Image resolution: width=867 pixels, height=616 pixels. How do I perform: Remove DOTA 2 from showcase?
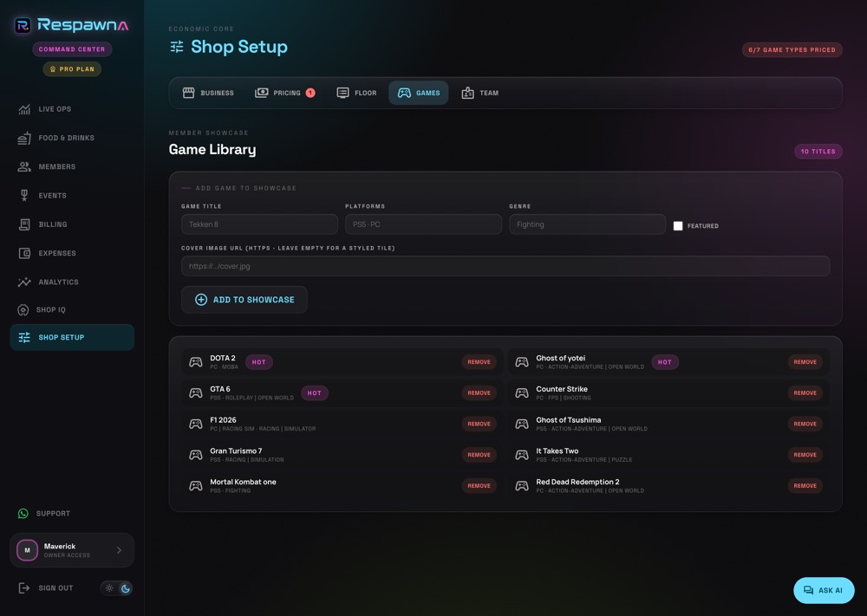[x=479, y=362]
